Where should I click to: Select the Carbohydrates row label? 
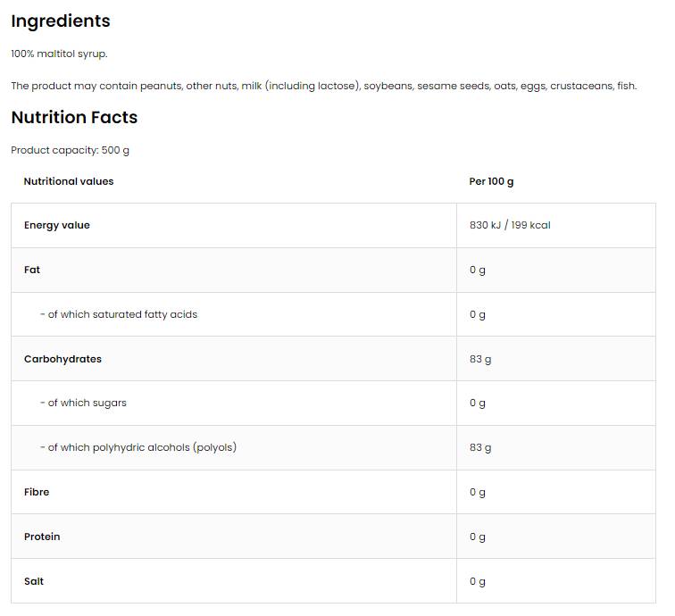click(x=62, y=359)
